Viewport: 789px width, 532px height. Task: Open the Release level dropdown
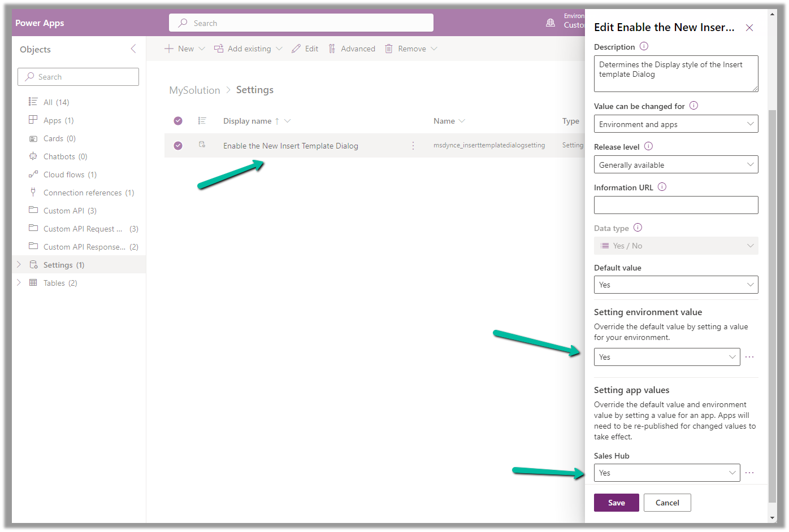point(675,165)
